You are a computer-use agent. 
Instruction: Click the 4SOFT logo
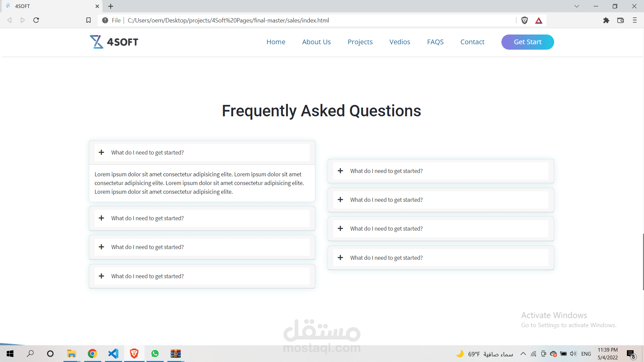[x=114, y=42]
